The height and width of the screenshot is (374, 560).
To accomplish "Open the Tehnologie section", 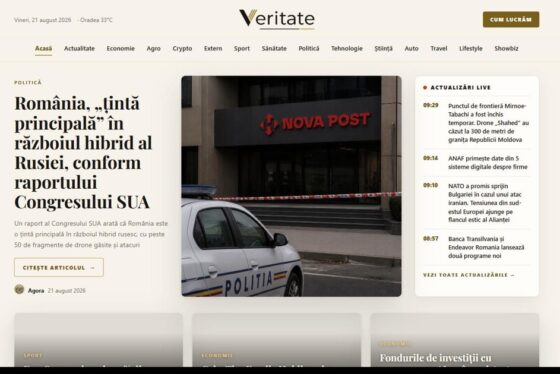I will (x=347, y=49).
